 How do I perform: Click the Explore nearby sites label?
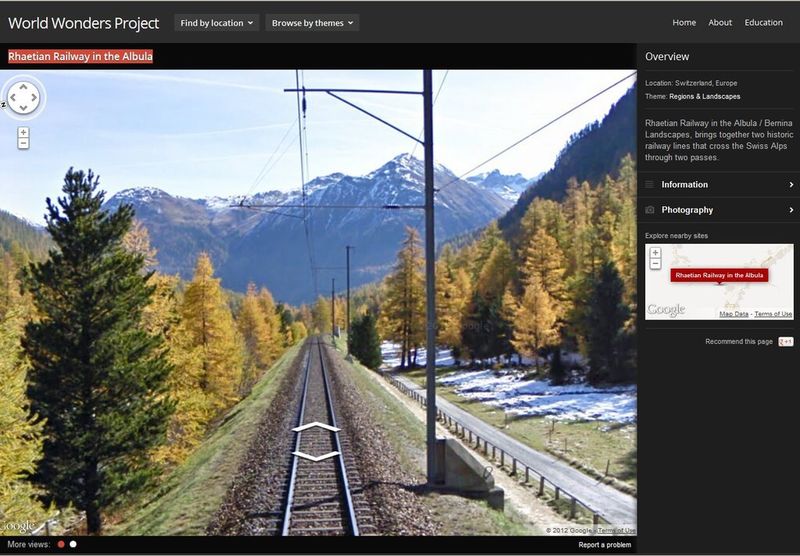[676, 236]
